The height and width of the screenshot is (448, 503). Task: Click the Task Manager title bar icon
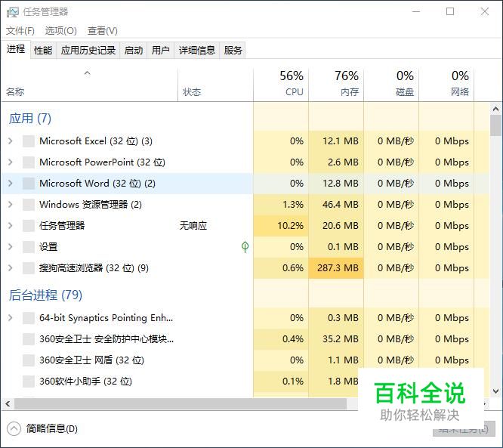[13, 12]
